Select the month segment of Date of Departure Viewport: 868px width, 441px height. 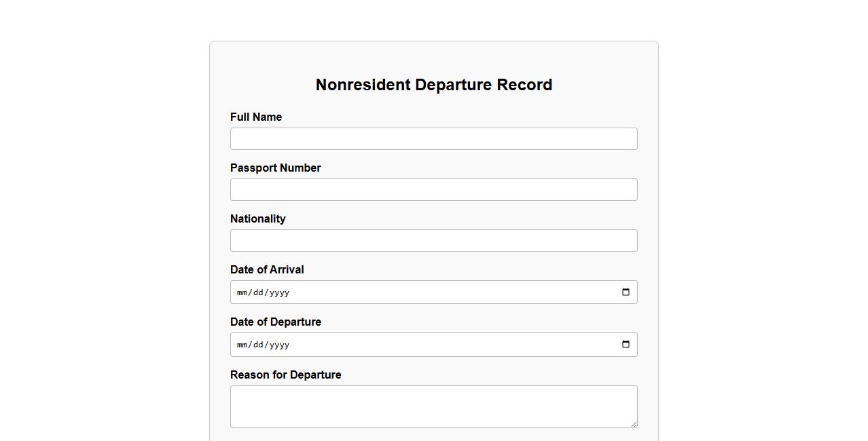tap(242, 345)
